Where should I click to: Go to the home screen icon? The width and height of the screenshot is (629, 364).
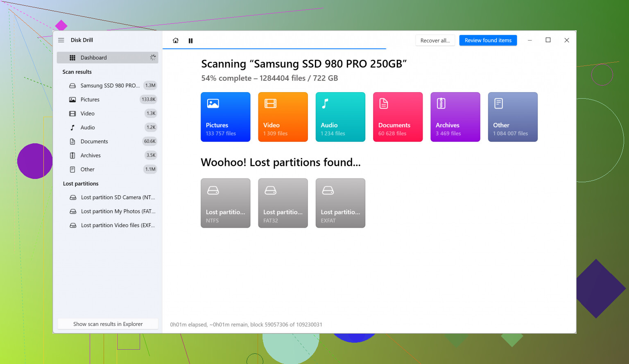[x=176, y=41]
